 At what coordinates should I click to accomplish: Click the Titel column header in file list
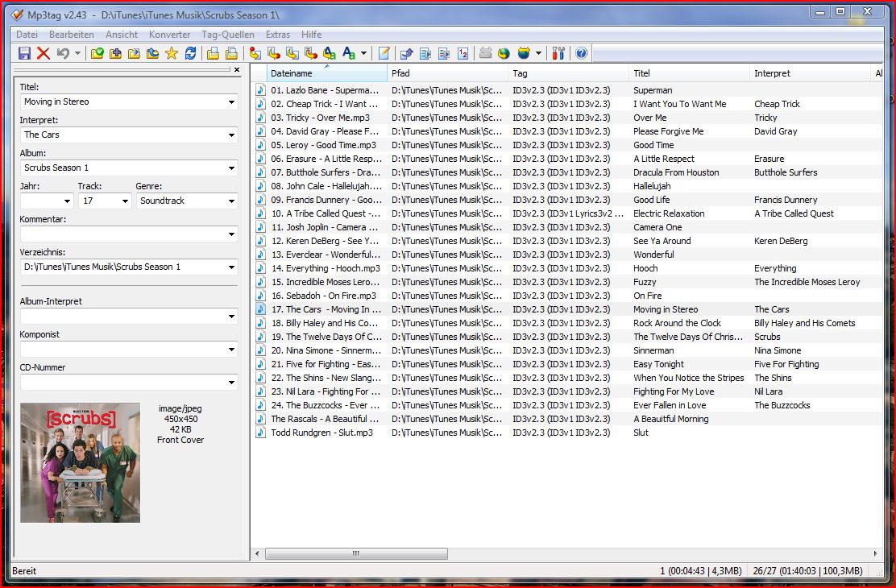[689, 73]
